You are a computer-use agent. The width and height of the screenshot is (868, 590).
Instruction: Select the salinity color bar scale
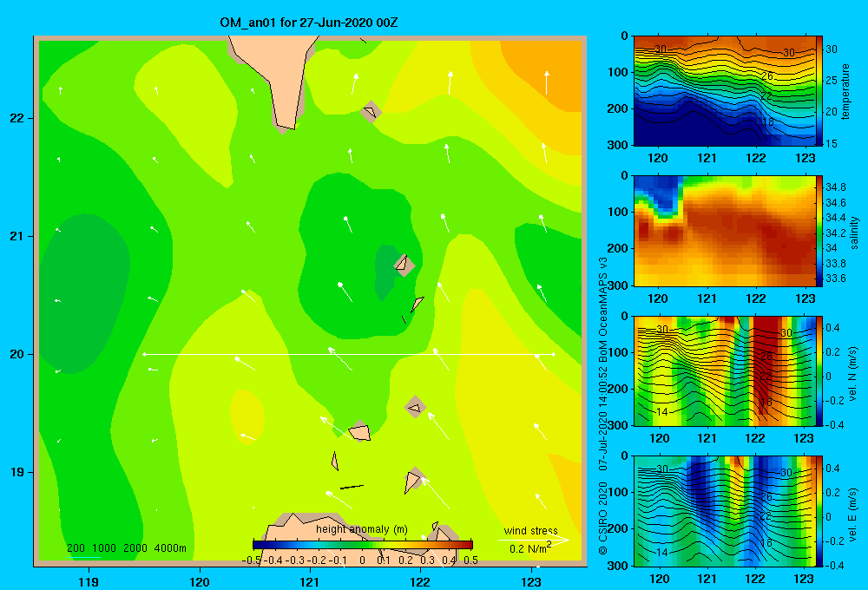pyautogui.click(x=820, y=231)
